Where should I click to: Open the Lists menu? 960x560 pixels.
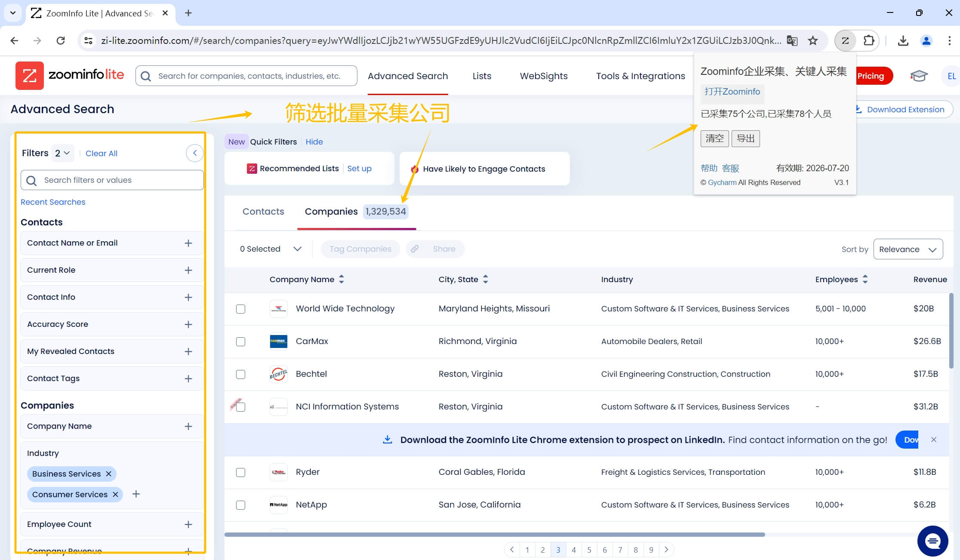[x=482, y=76]
